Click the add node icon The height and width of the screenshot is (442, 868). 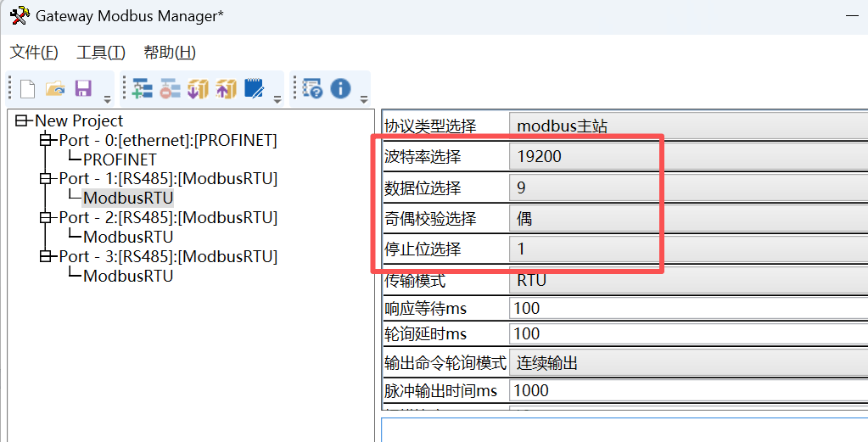[143, 88]
